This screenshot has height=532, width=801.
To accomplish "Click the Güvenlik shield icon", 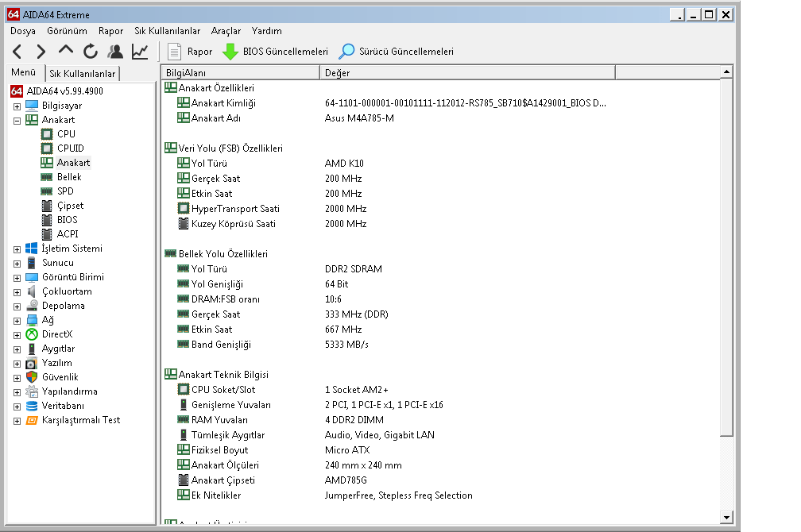I will point(32,377).
